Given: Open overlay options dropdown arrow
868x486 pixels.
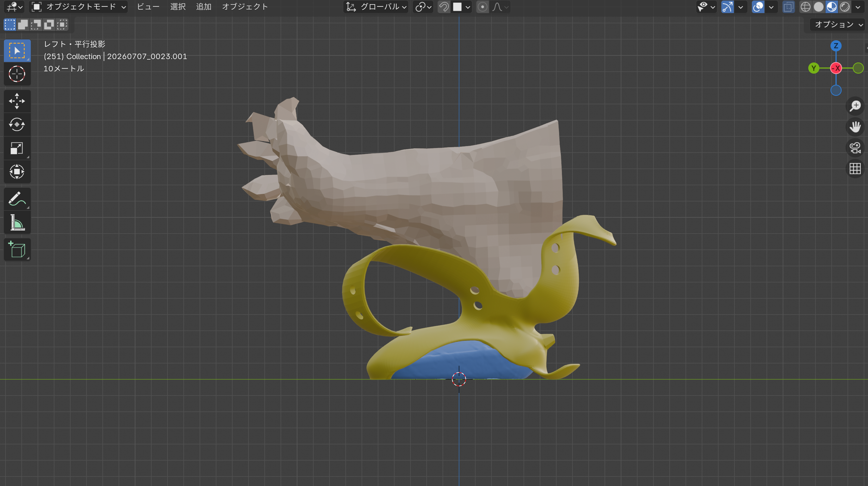Looking at the screenshot, I should coord(771,7).
